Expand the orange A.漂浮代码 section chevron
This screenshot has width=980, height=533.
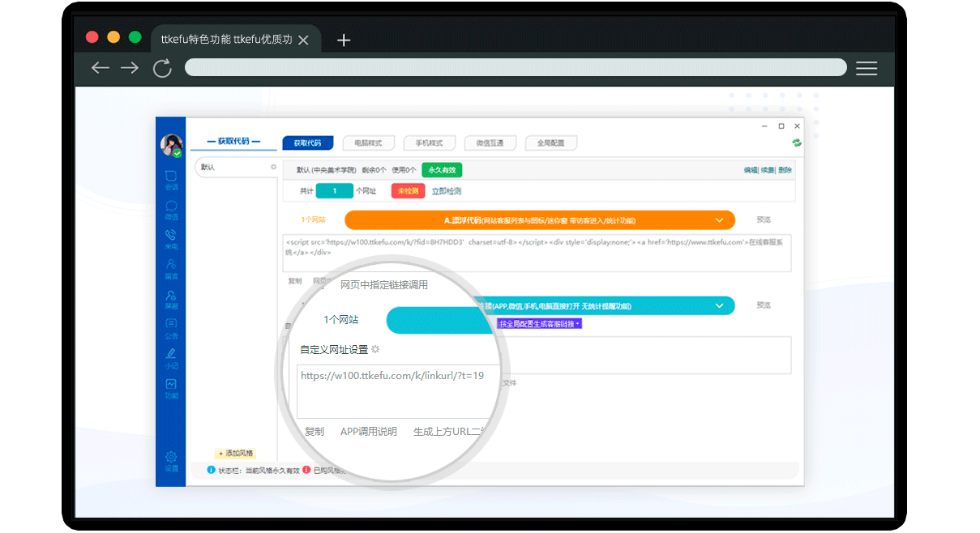tap(719, 220)
